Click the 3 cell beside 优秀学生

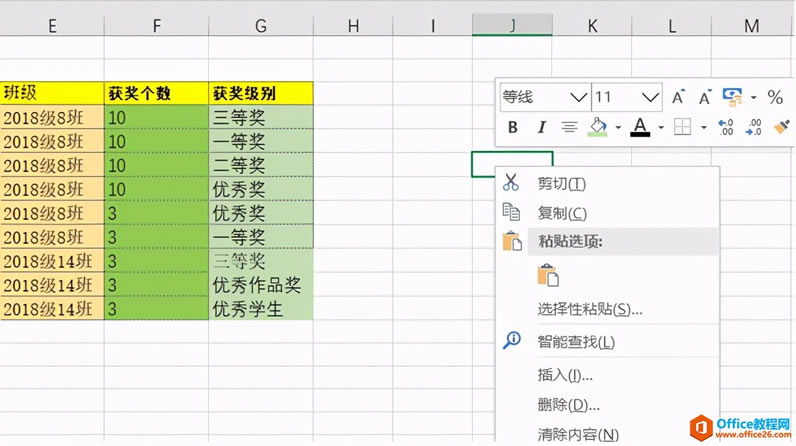[x=156, y=308]
